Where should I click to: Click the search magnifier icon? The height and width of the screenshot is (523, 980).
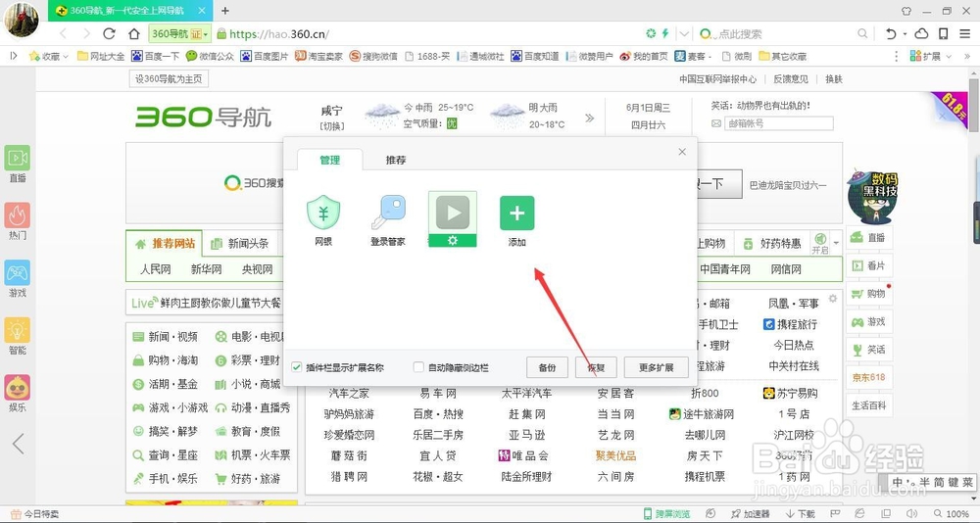point(862,33)
